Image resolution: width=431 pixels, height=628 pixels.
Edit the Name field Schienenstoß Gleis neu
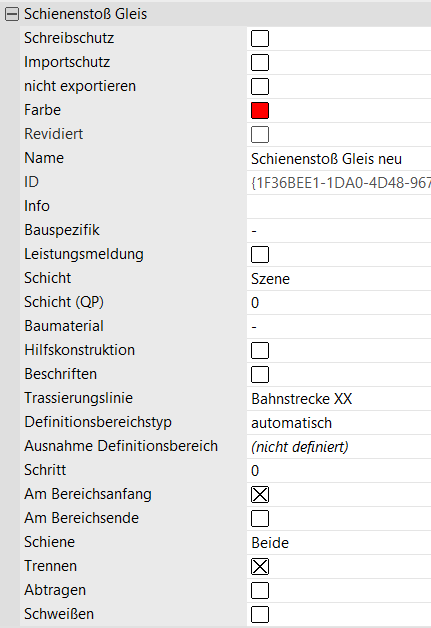pyautogui.click(x=339, y=159)
